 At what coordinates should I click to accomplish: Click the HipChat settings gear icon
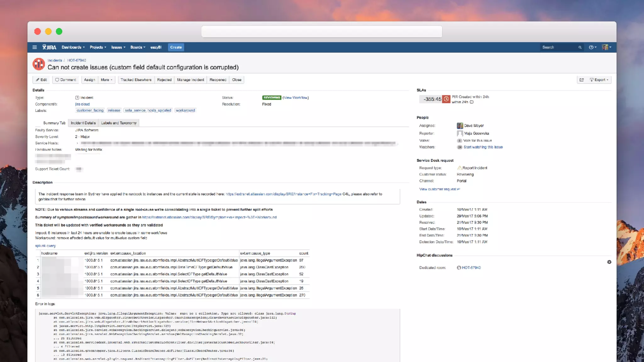pos(609,262)
